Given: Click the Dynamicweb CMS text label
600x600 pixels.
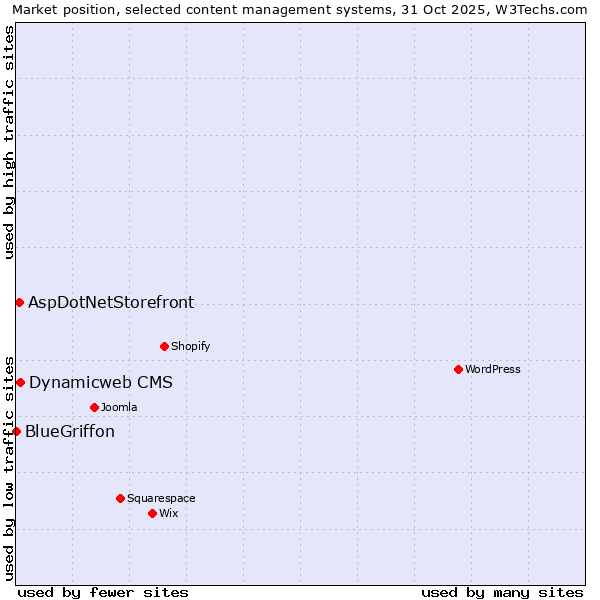Looking at the screenshot, I should coord(100,382).
